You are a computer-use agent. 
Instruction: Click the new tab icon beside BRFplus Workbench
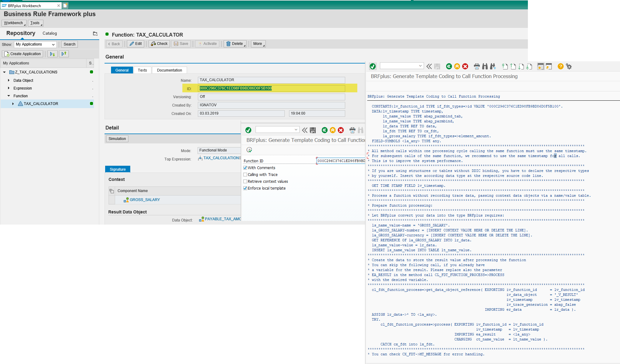(x=65, y=6)
